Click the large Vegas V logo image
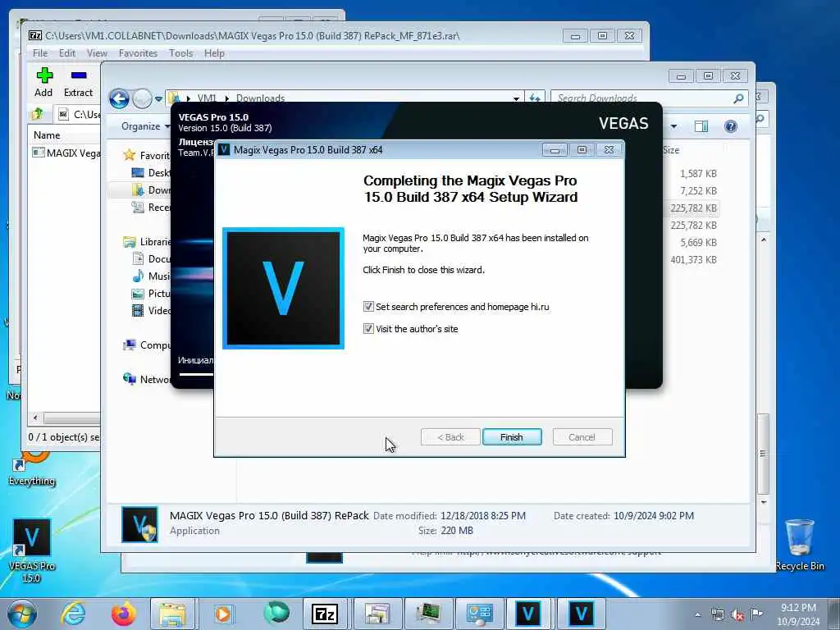840x630 pixels. [x=283, y=288]
